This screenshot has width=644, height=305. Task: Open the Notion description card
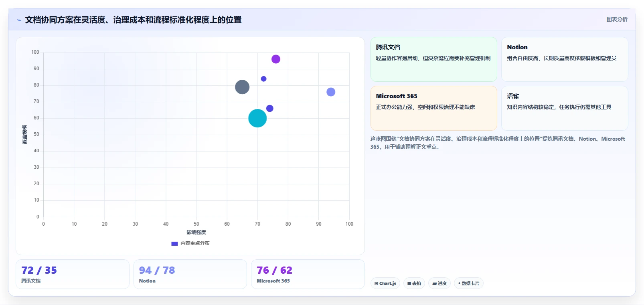[x=565, y=59]
